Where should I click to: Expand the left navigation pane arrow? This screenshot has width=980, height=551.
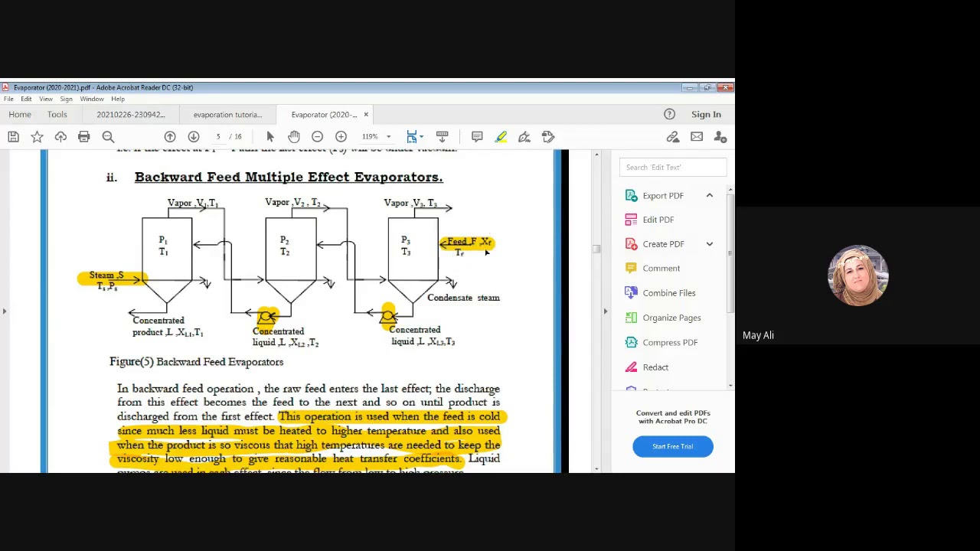[5, 311]
